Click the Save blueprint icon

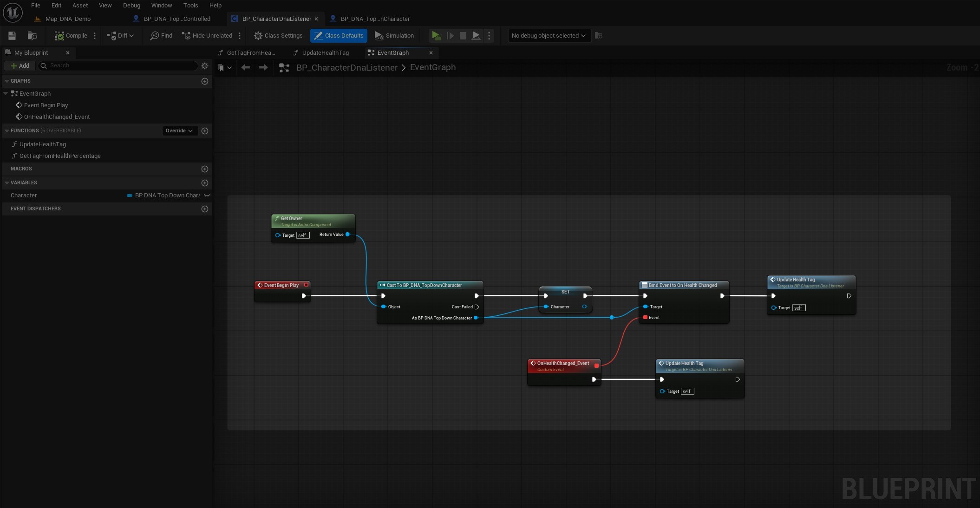pos(12,36)
